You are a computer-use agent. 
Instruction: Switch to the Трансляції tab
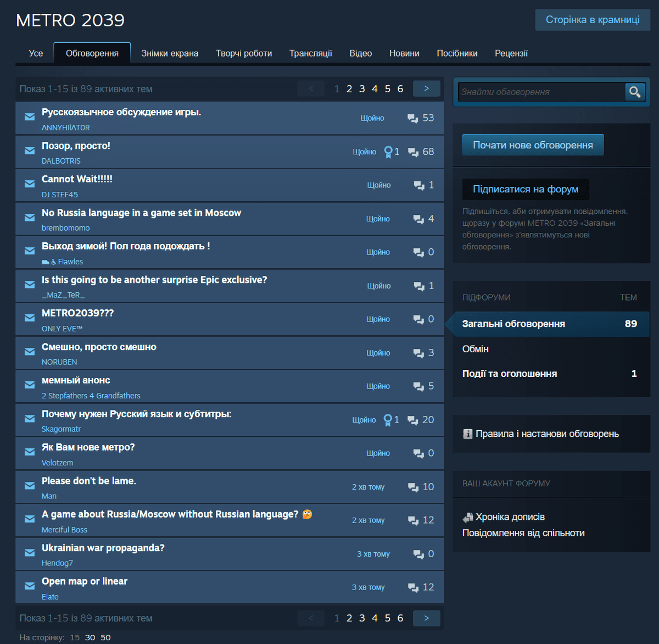(311, 53)
